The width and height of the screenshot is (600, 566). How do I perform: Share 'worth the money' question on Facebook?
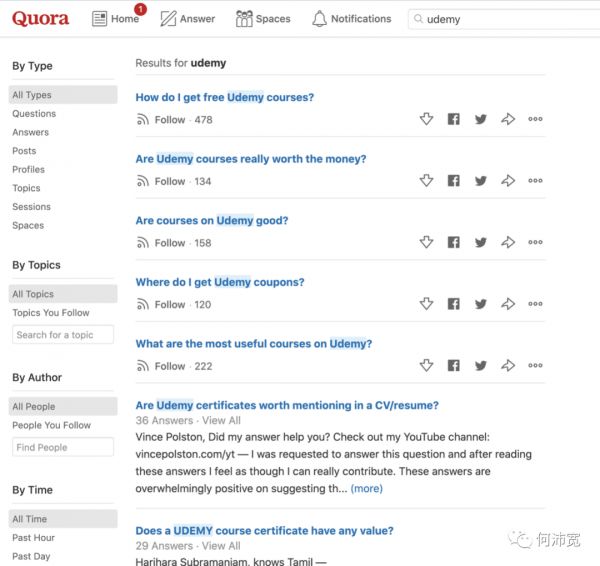click(453, 181)
